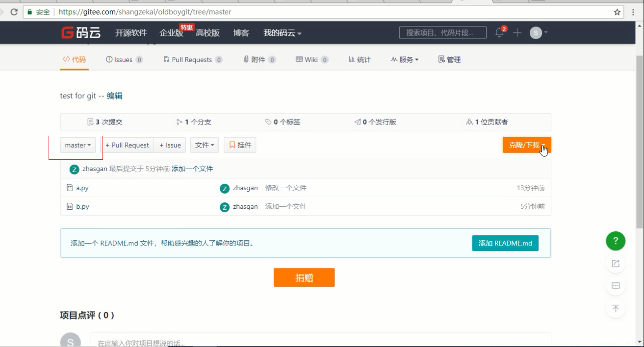Click the a.py file icon

coord(70,188)
